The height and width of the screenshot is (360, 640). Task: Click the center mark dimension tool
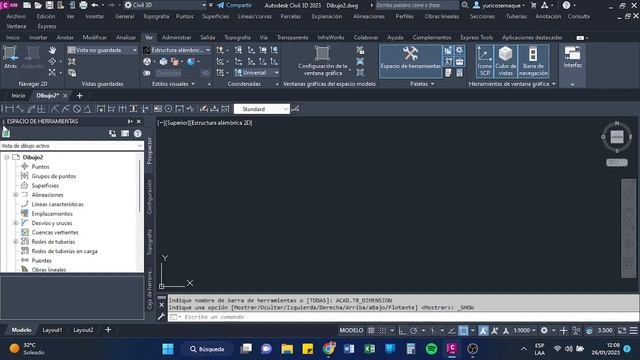(168, 109)
